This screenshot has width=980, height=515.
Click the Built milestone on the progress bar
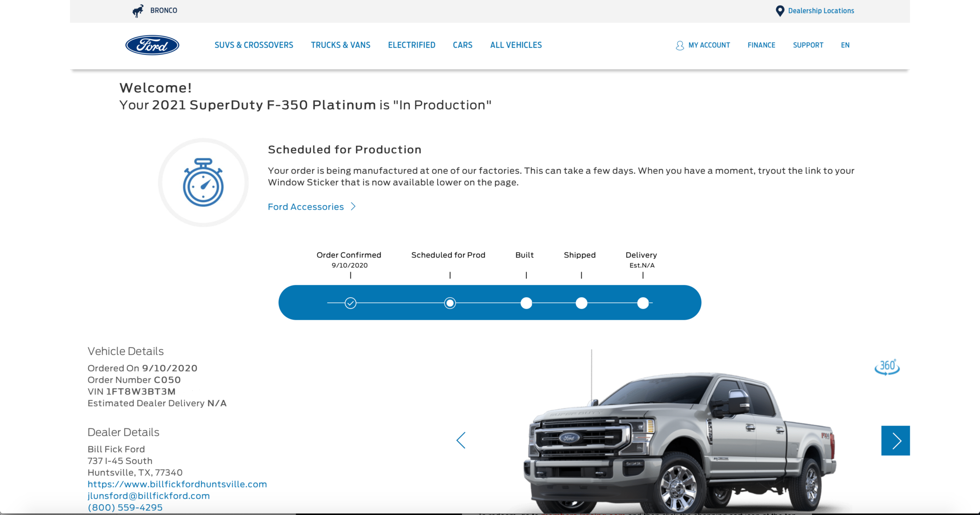[x=526, y=303]
